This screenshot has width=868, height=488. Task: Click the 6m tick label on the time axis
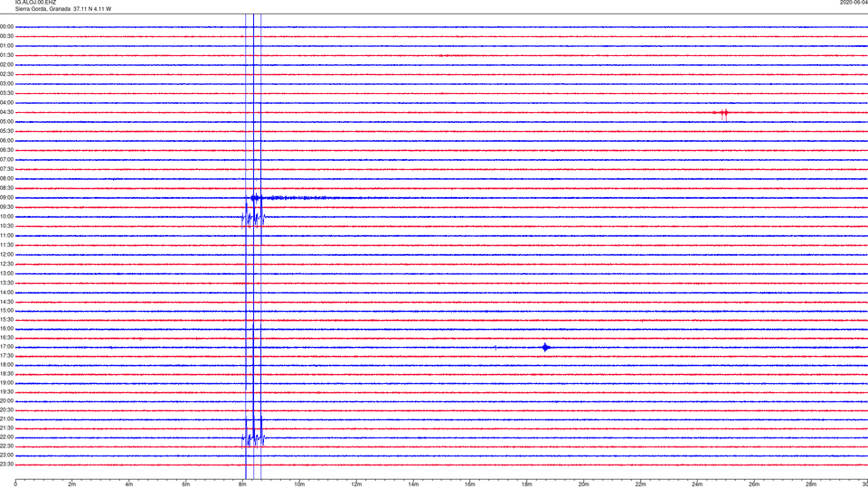tap(185, 484)
